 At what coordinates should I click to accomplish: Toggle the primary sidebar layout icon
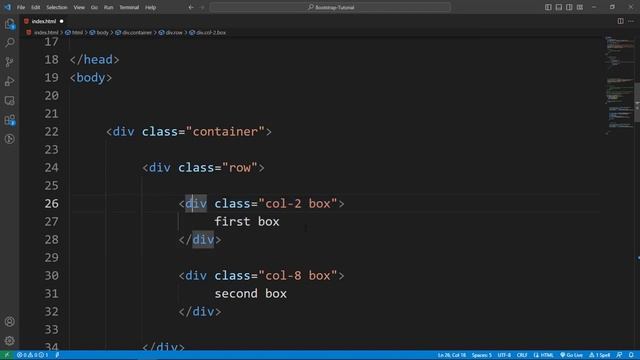pos(548,7)
